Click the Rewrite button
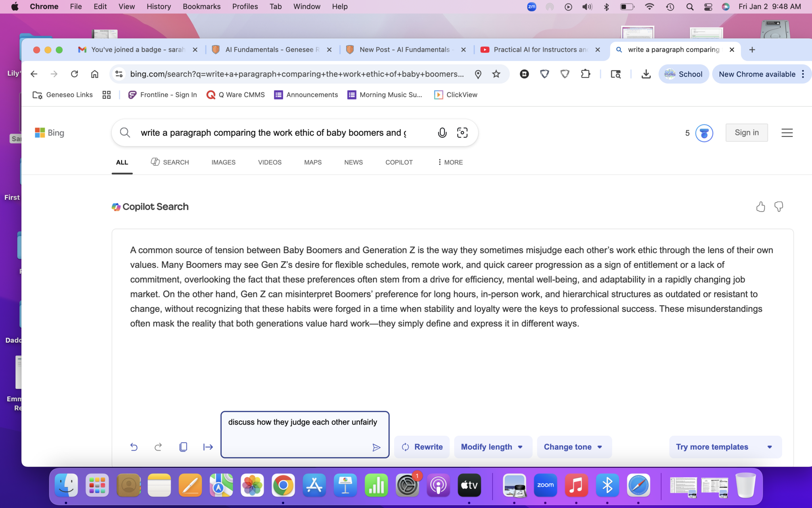The width and height of the screenshot is (812, 508). pyautogui.click(x=422, y=447)
